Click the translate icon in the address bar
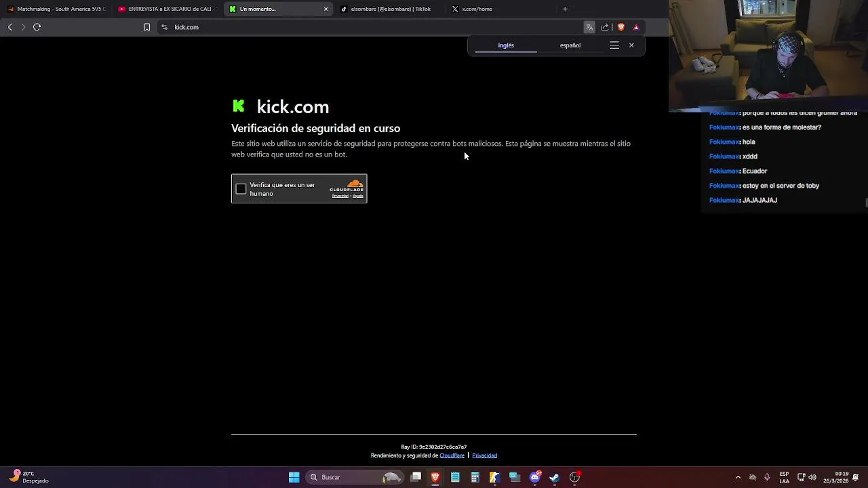 tap(589, 27)
